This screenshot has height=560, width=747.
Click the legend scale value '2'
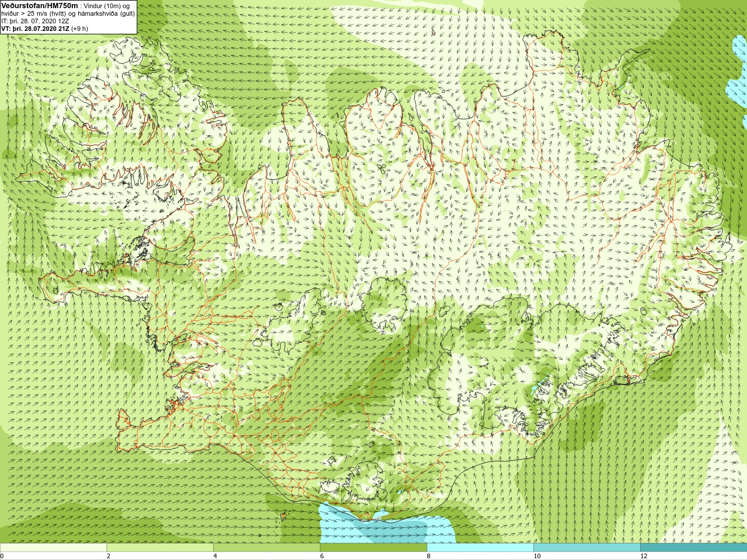tap(109, 556)
